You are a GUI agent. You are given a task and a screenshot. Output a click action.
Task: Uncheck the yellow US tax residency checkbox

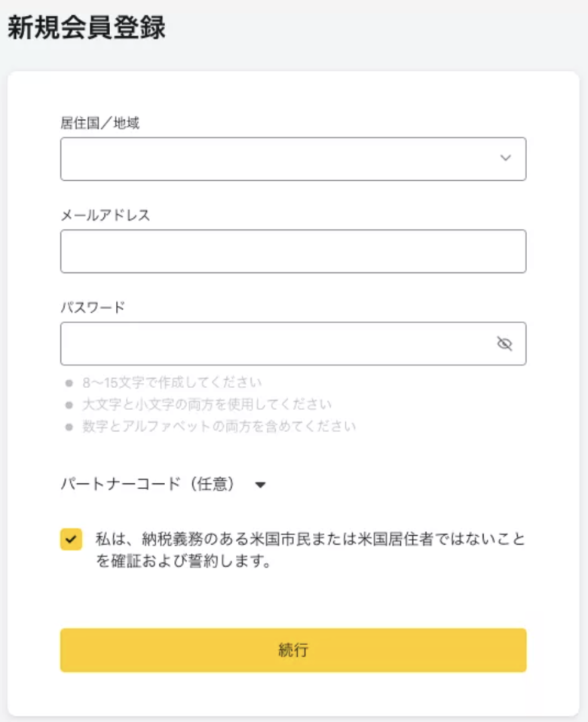click(71, 539)
